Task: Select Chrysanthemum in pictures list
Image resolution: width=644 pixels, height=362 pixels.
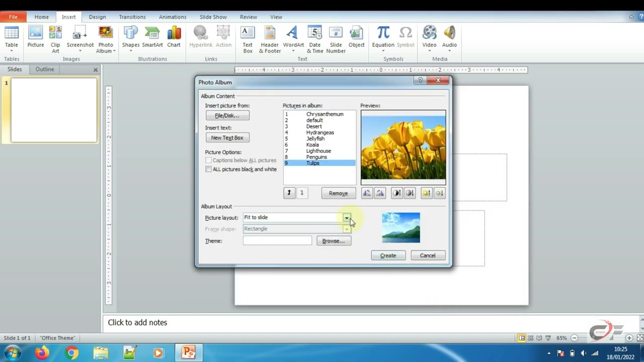Action: [319, 114]
